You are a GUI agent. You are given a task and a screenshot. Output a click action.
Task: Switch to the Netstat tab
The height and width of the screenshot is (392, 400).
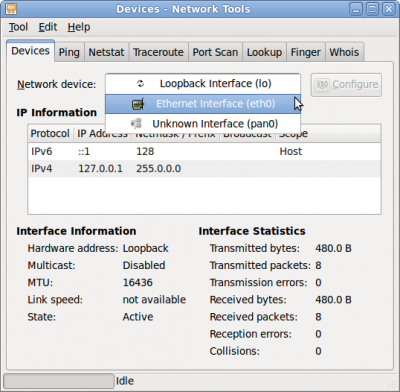coord(106,52)
